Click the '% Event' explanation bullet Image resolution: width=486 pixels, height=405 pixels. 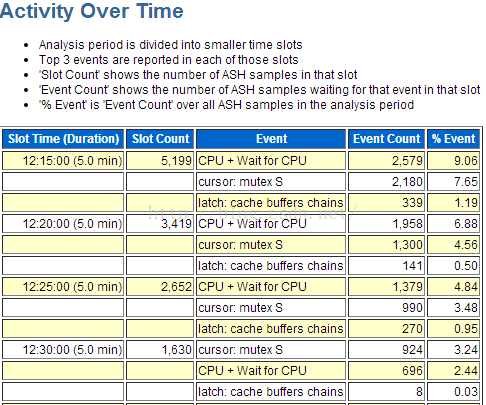[x=226, y=105]
